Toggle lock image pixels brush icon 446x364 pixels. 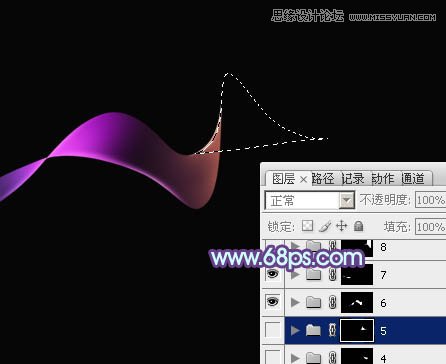(x=325, y=226)
